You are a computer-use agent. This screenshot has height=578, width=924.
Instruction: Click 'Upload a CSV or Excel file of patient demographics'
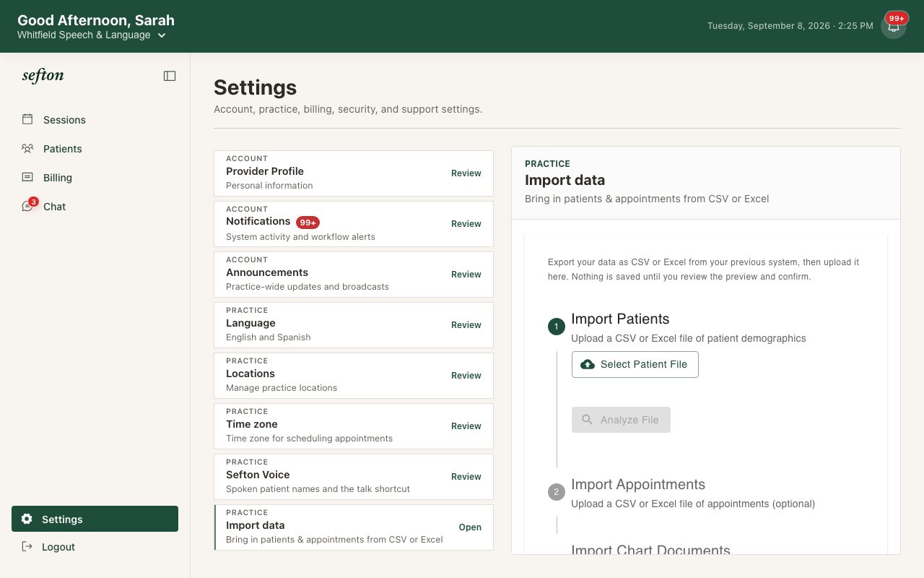click(689, 338)
